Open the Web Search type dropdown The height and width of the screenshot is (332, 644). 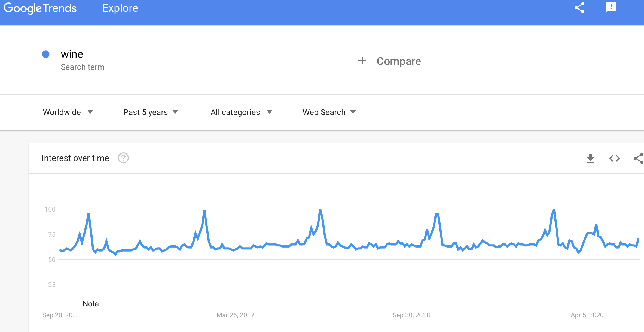(329, 112)
